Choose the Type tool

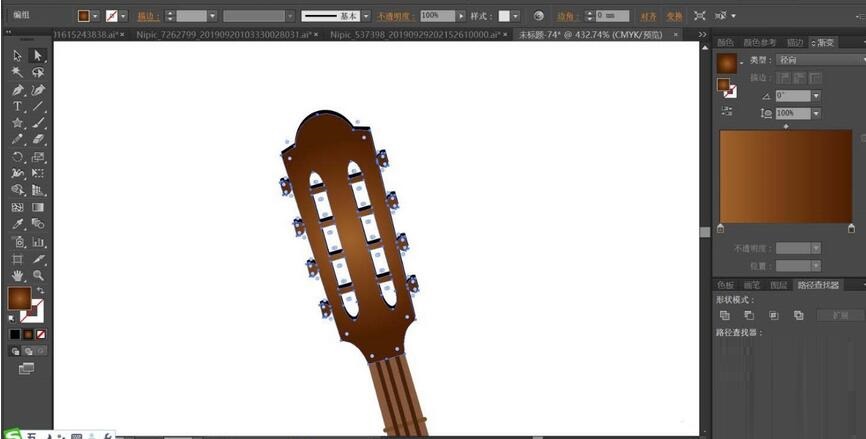tap(18, 106)
